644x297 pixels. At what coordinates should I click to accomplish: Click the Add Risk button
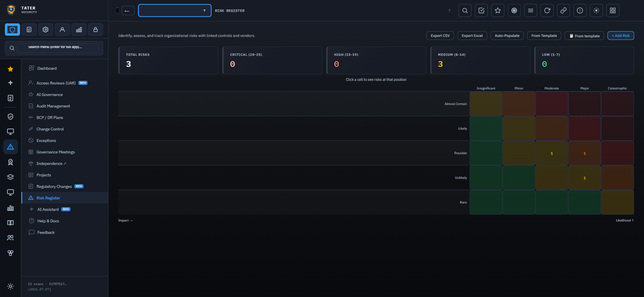tap(621, 36)
